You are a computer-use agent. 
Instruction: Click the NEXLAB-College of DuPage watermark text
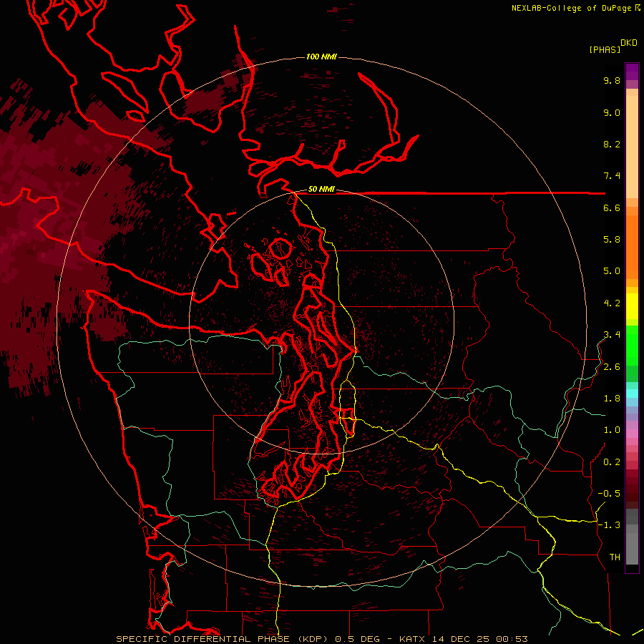(572, 8)
